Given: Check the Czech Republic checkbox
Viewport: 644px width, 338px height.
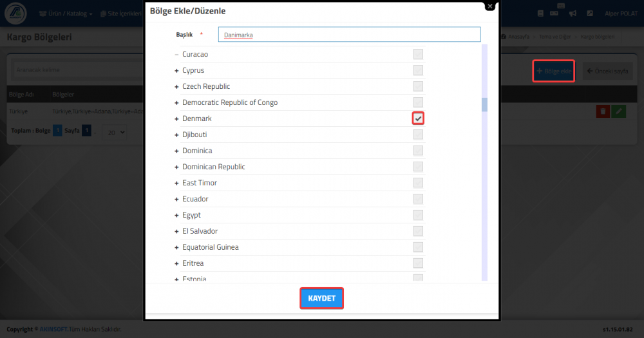Looking at the screenshot, I should click(x=418, y=86).
